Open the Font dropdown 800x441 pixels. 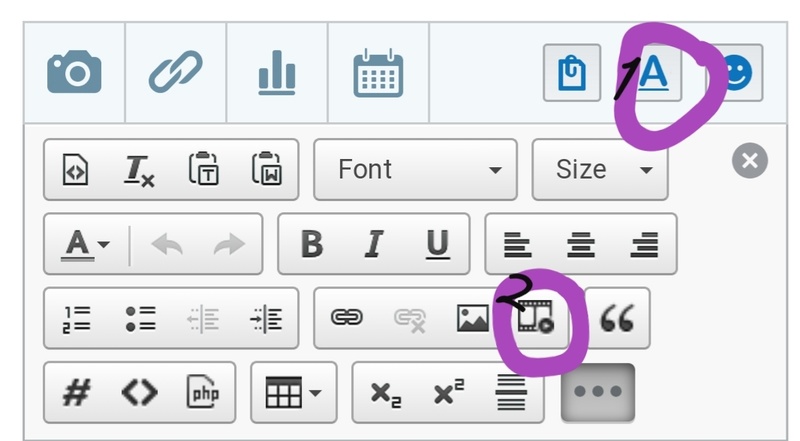tap(415, 170)
